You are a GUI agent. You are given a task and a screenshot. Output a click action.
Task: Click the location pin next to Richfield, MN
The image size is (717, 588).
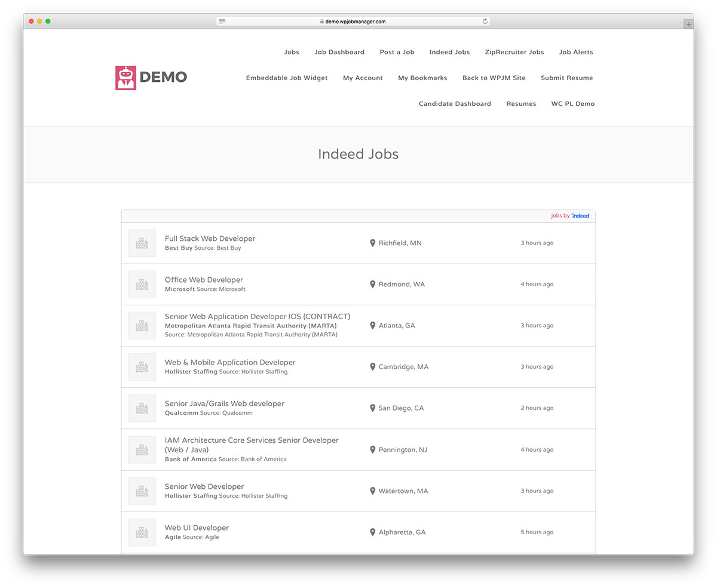[373, 243]
